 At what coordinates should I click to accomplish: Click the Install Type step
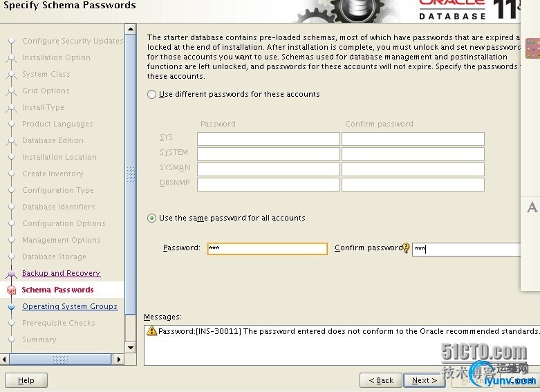coord(43,107)
